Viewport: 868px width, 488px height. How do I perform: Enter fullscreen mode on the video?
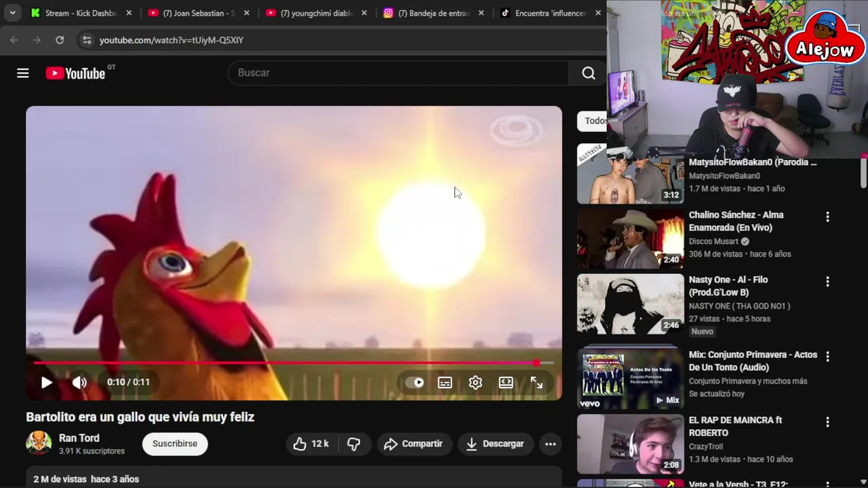tap(536, 383)
